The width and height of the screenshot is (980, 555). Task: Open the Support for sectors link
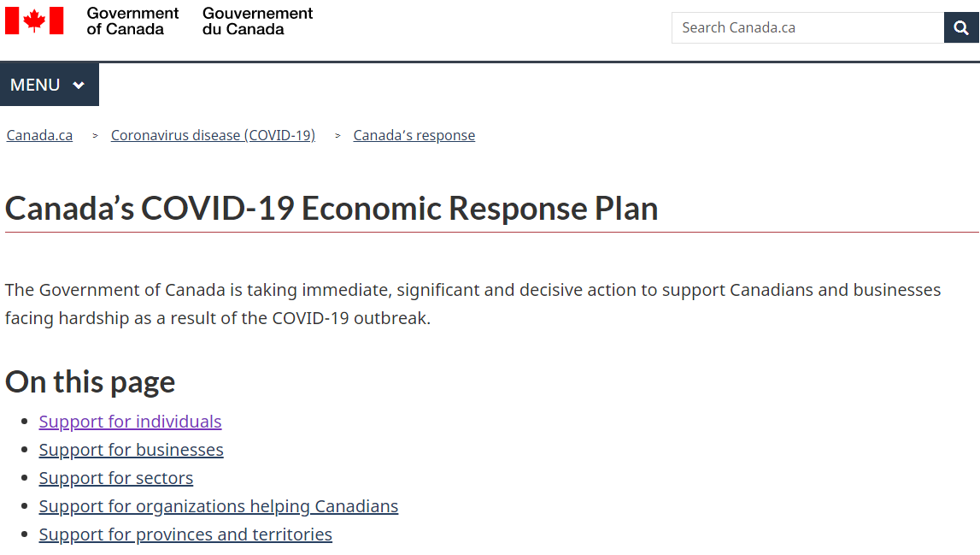116,478
